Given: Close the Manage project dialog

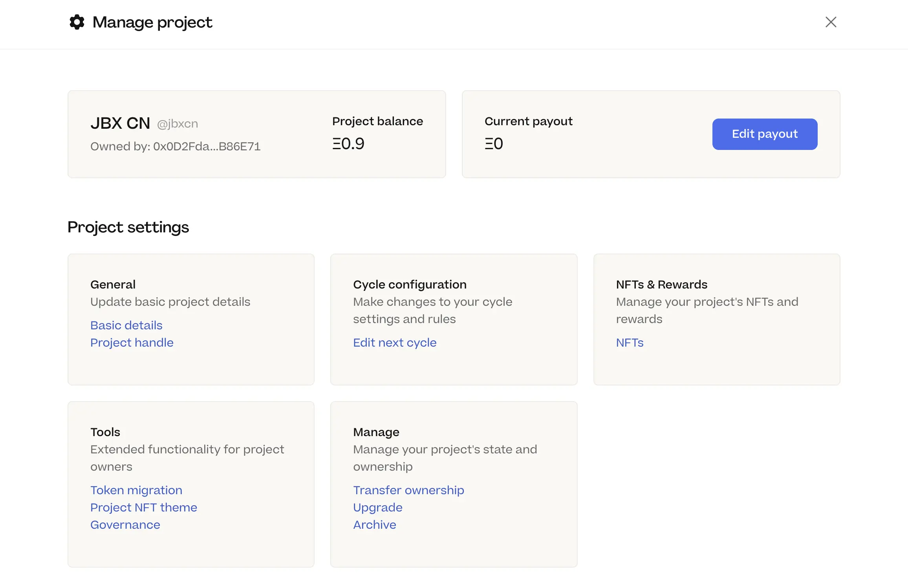Looking at the screenshot, I should point(830,22).
